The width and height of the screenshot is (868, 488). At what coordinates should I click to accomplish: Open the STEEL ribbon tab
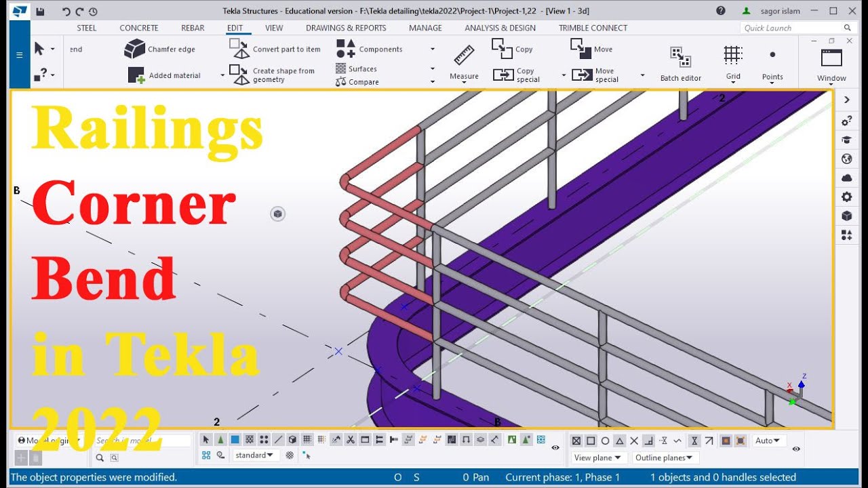(x=87, y=28)
